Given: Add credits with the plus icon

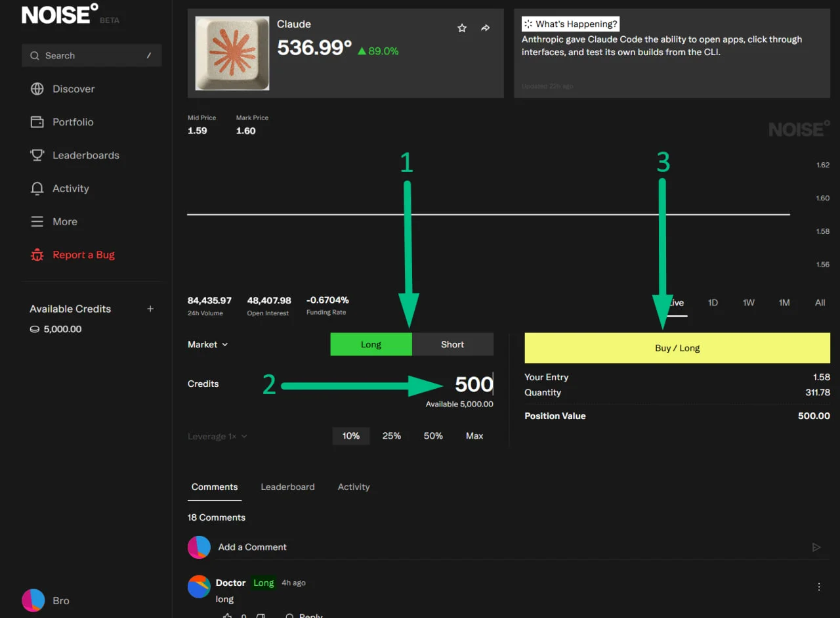Looking at the screenshot, I should [150, 309].
